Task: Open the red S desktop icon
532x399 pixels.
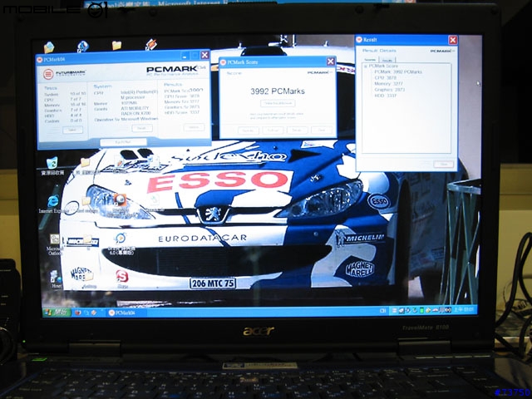Action: [x=122, y=276]
